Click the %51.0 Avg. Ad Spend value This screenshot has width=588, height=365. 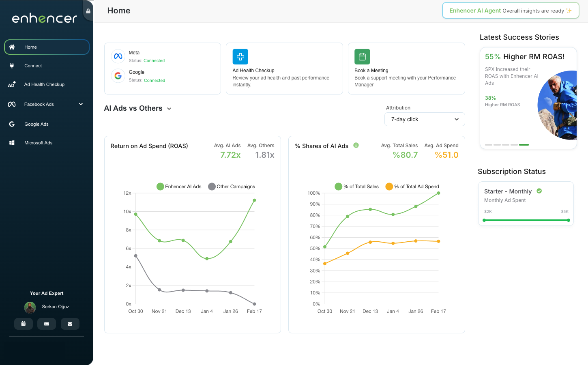(446, 155)
